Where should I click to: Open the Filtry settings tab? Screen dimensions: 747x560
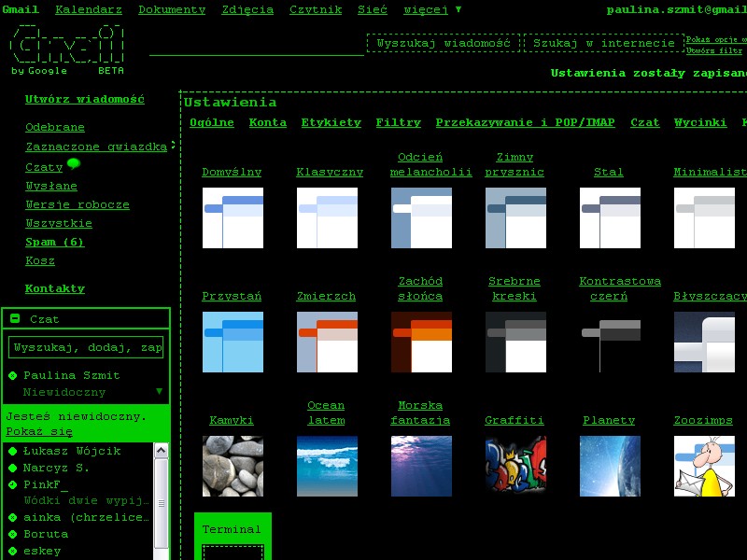coord(398,122)
